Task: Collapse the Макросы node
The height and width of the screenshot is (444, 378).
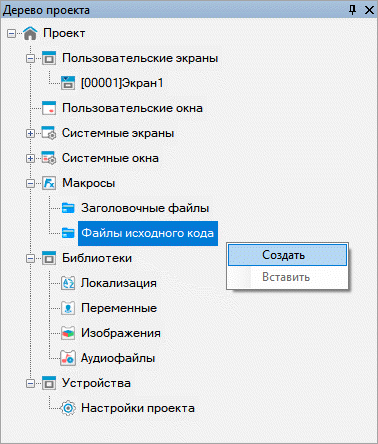Action: [x=30, y=183]
